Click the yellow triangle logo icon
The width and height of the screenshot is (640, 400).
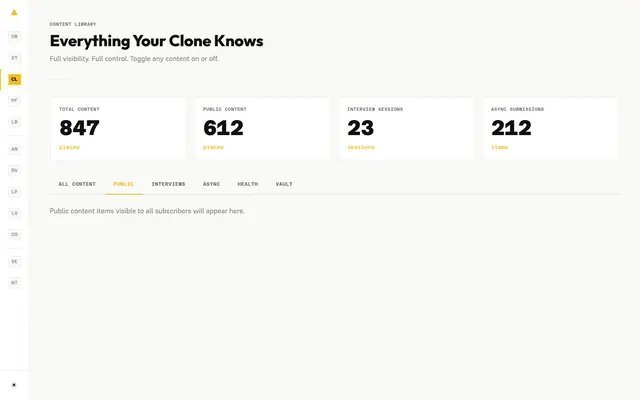14,12
